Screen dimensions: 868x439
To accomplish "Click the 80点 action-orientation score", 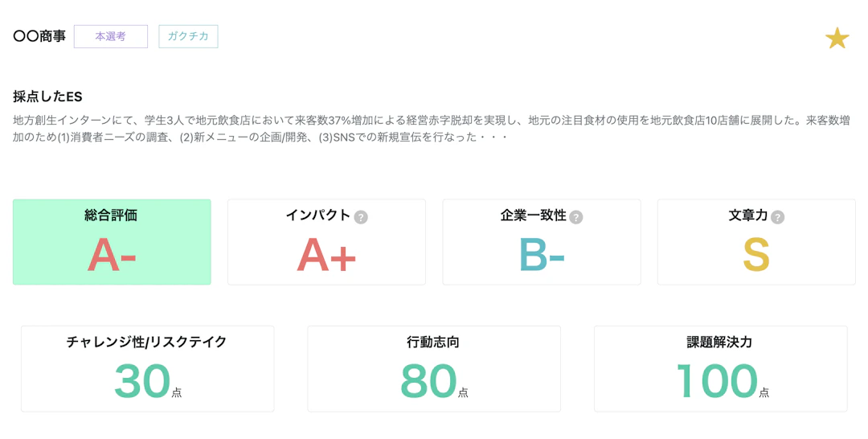I will [x=433, y=382].
